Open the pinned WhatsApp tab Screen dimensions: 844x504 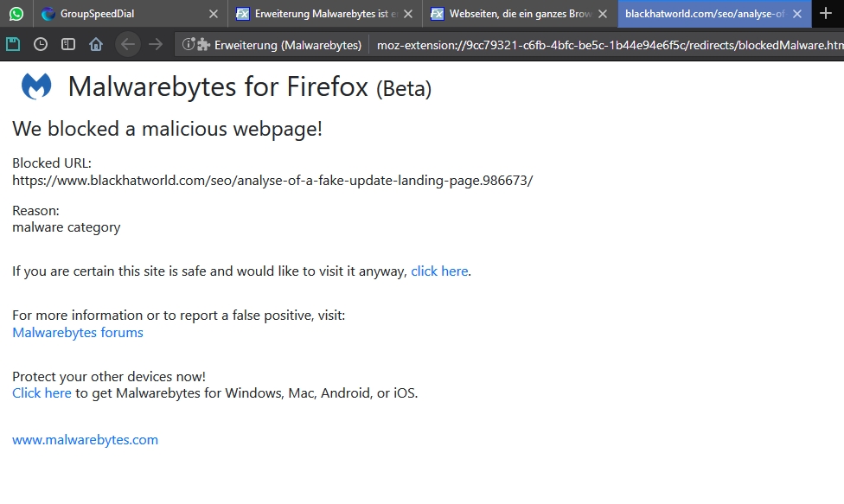(x=16, y=14)
